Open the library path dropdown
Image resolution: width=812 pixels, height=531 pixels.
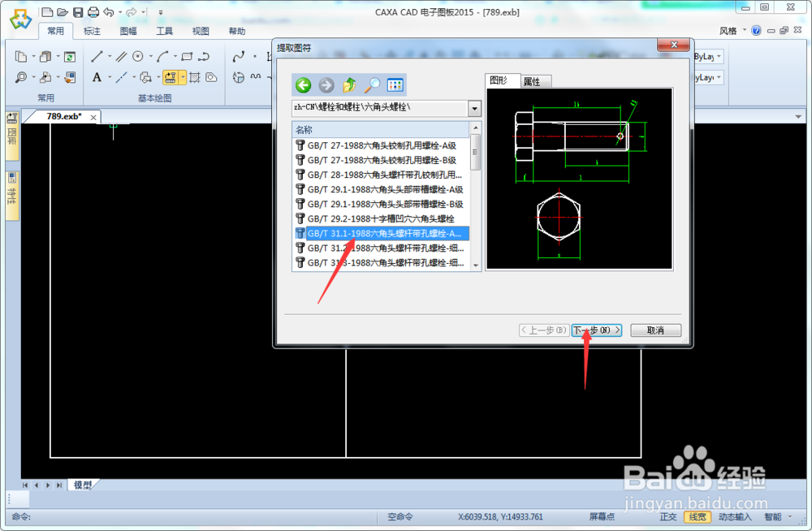(474, 109)
